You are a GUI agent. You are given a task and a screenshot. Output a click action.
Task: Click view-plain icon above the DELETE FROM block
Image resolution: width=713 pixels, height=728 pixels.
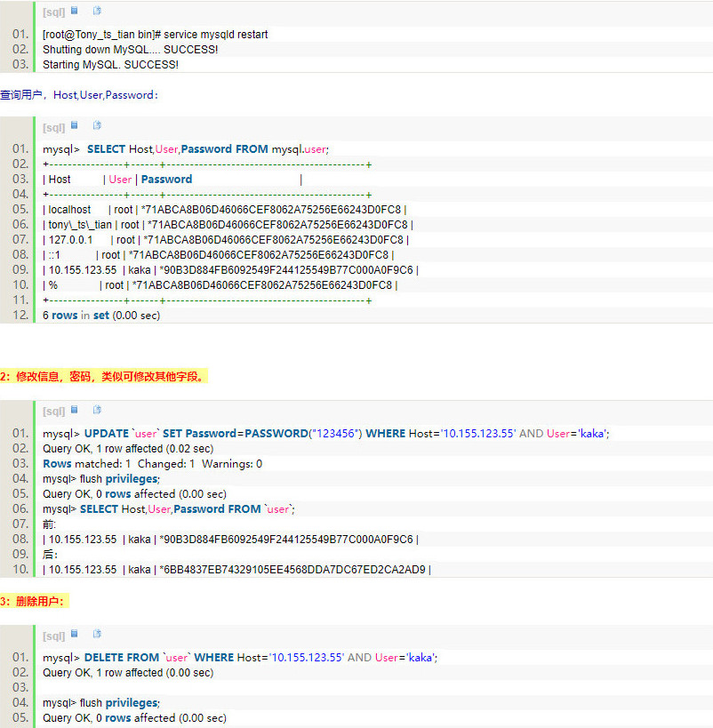tap(75, 634)
